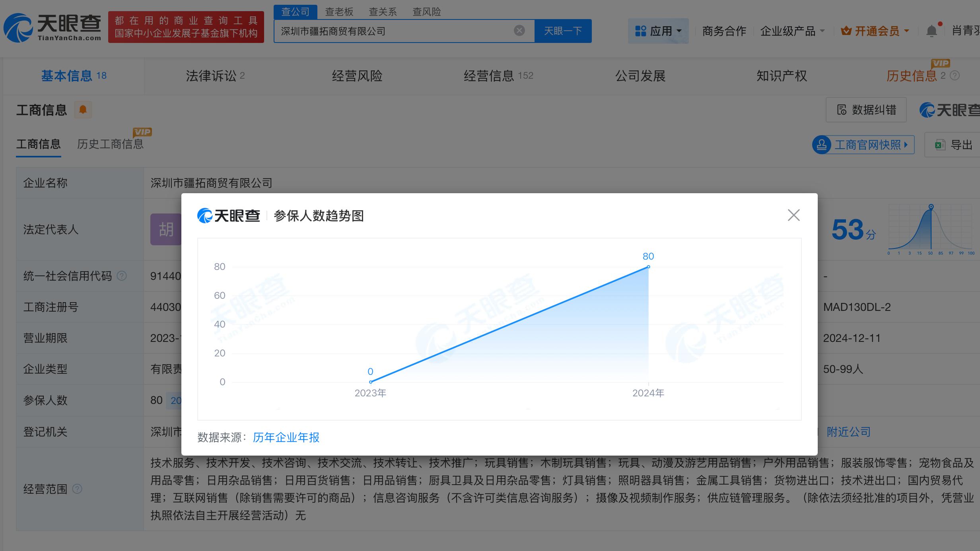This screenshot has height=551, width=980.
Task: Click the 导出 export button
Action: (x=954, y=145)
